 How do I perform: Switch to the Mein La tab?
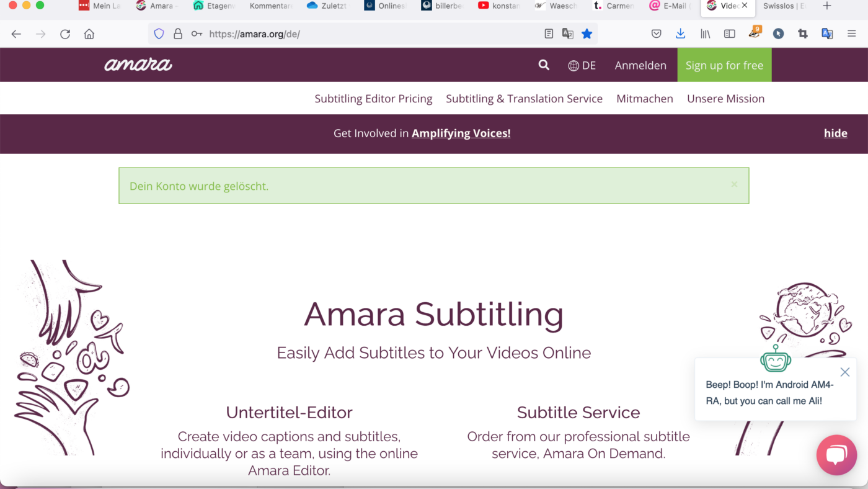point(100,6)
